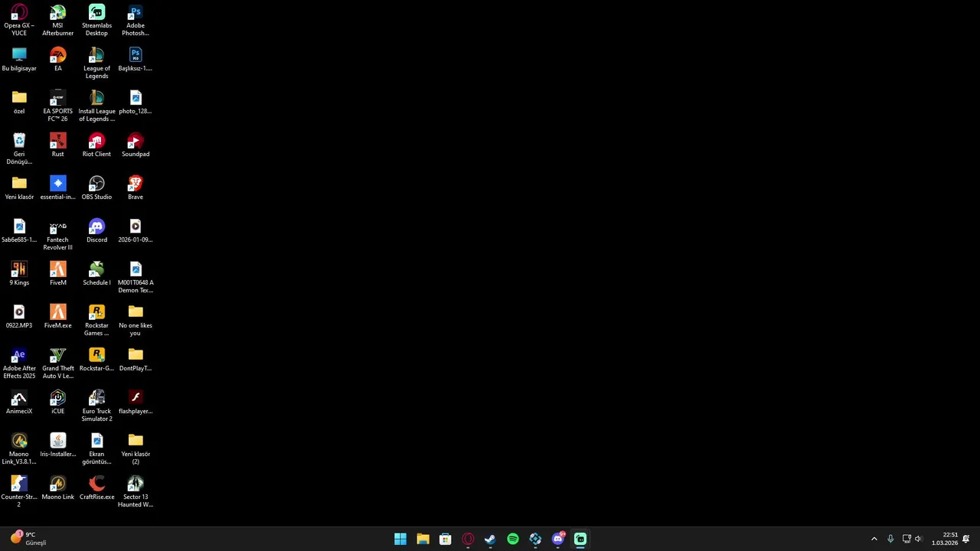Screen dimensions: 980x551
Task: Select the OBS Studio shortcut
Action: 96,188
